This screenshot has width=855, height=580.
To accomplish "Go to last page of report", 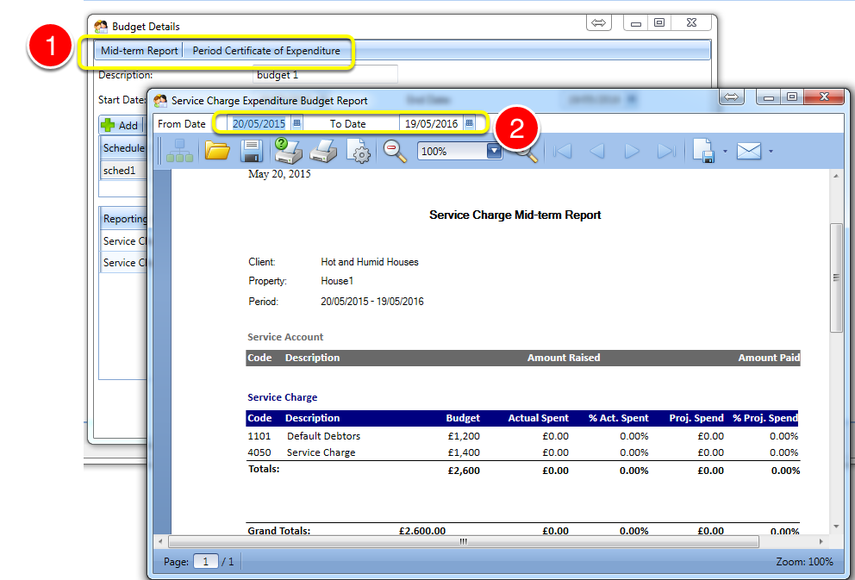I will click(666, 151).
